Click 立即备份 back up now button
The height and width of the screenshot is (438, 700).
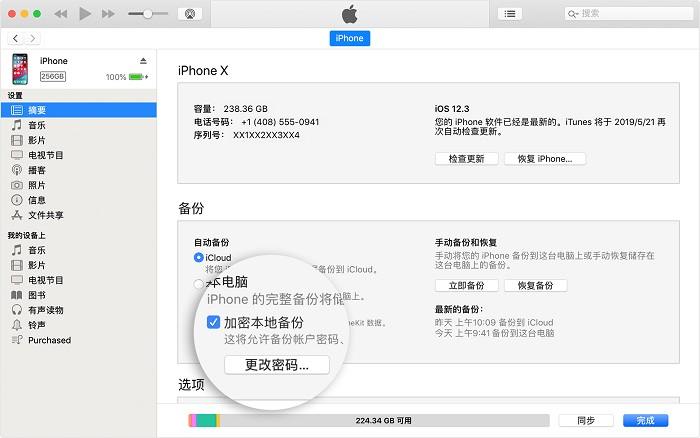point(467,286)
